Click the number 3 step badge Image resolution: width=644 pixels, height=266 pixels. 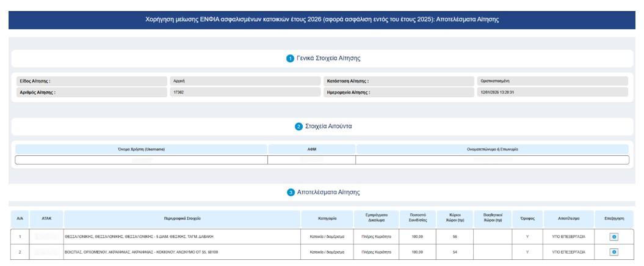291,192
